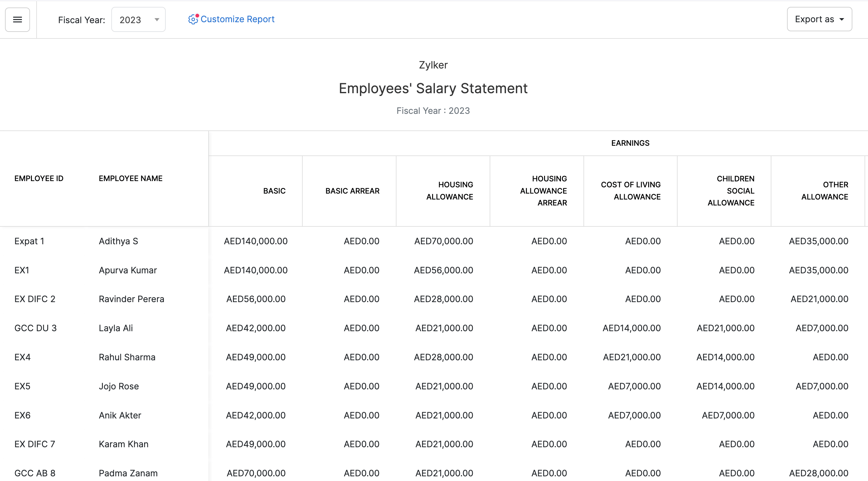Click the Employee Name column header
Viewport: 868px width, 481px height.
coord(130,178)
